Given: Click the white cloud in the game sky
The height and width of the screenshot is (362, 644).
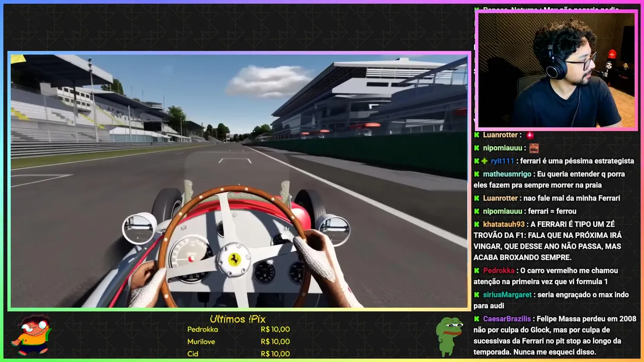Looking at the screenshot, I should 270,80.
